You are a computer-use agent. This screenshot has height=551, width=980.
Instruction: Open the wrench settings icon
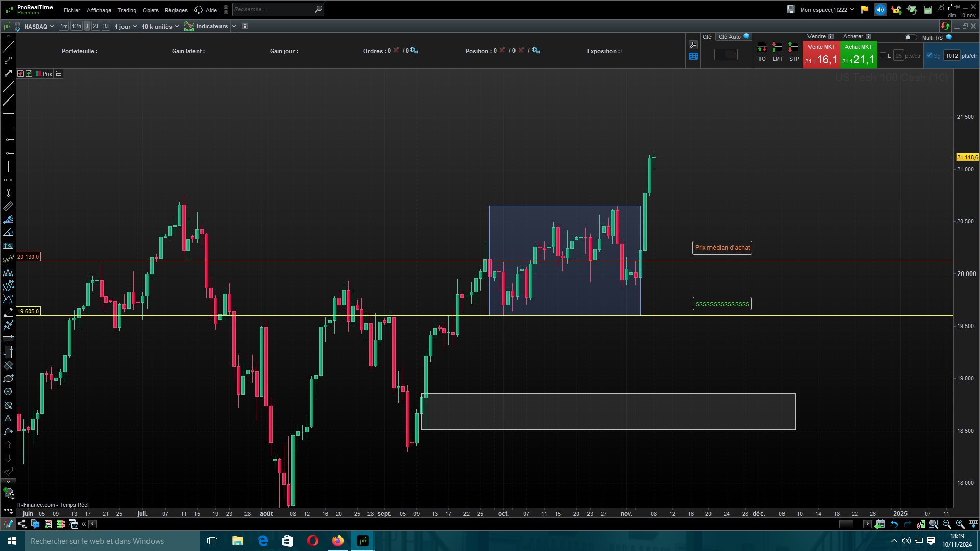pyautogui.click(x=693, y=45)
